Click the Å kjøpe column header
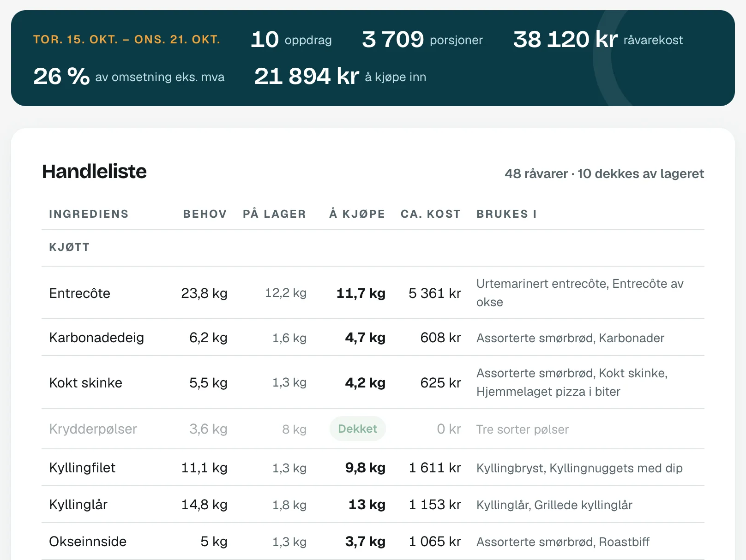 tap(357, 214)
